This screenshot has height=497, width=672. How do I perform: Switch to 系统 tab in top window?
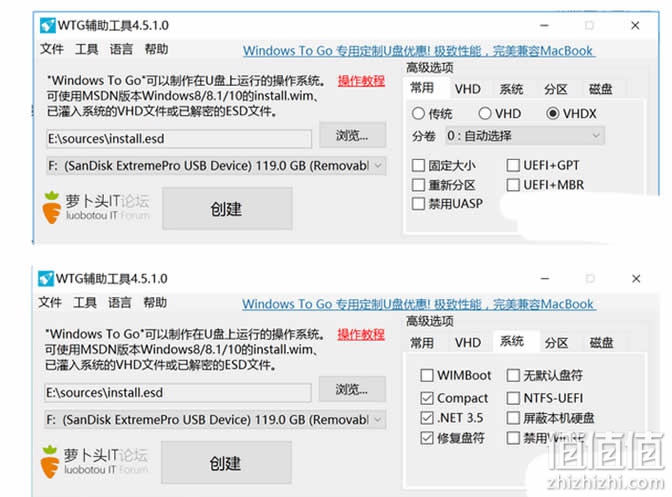coord(511,89)
